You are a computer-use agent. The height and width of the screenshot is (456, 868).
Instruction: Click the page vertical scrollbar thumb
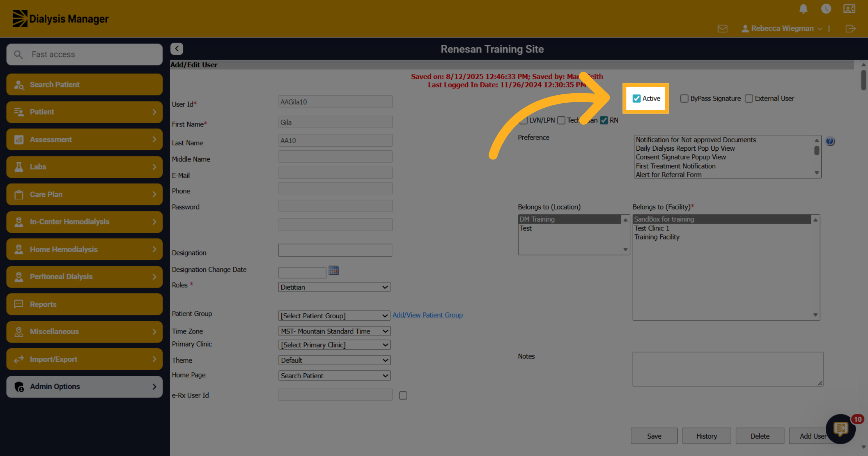(x=863, y=80)
